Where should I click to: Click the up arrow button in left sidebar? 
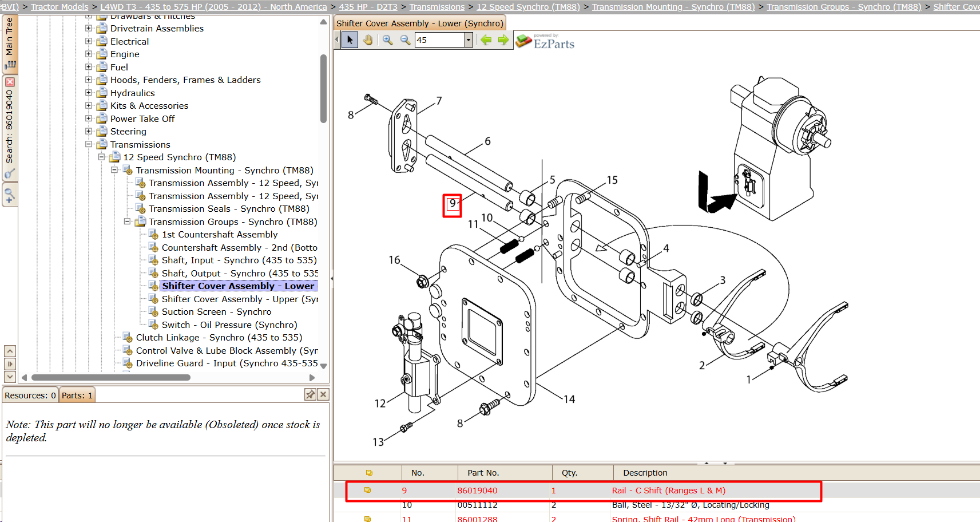pyautogui.click(x=10, y=351)
